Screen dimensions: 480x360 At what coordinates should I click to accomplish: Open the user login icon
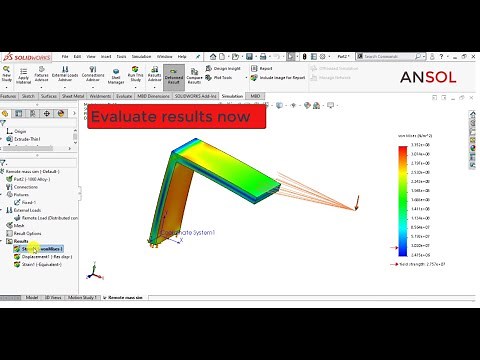point(432,57)
